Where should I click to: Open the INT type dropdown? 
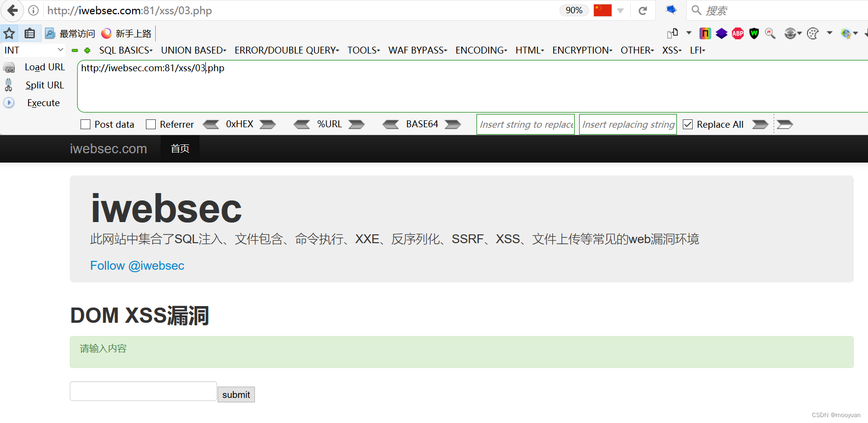(x=34, y=50)
